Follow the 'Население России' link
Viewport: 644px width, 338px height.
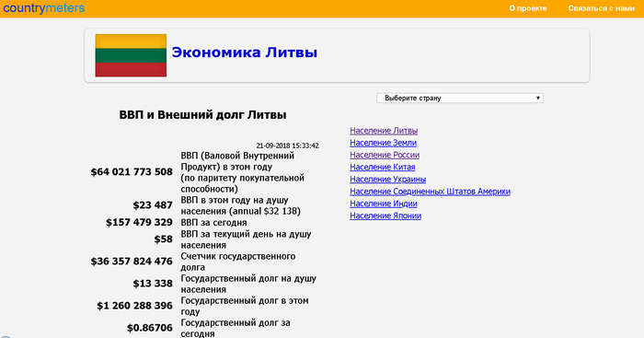[x=385, y=155]
